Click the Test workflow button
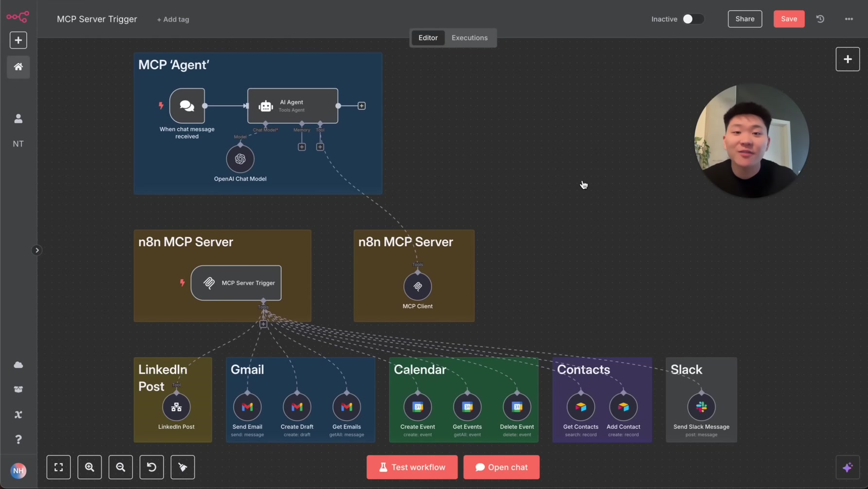This screenshot has width=868, height=489. pyautogui.click(x=412, y=467)
